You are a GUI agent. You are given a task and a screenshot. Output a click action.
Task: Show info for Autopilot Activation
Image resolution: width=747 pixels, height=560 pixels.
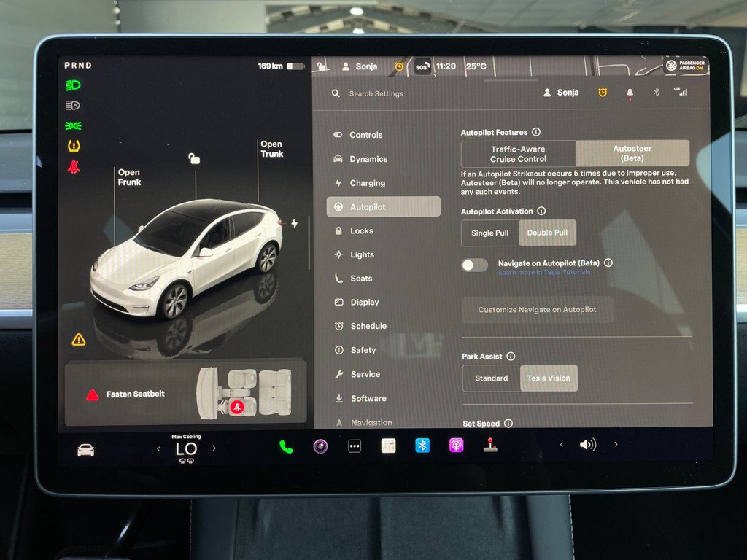541,211
